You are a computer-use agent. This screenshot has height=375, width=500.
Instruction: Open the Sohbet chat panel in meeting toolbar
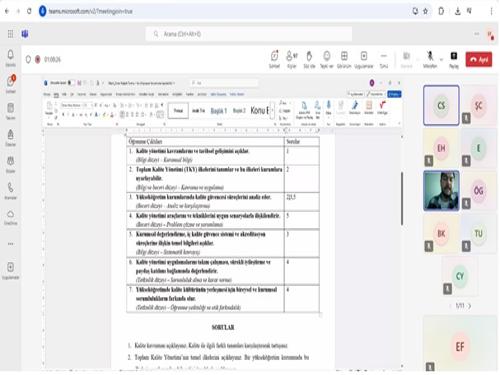point(274,59)
